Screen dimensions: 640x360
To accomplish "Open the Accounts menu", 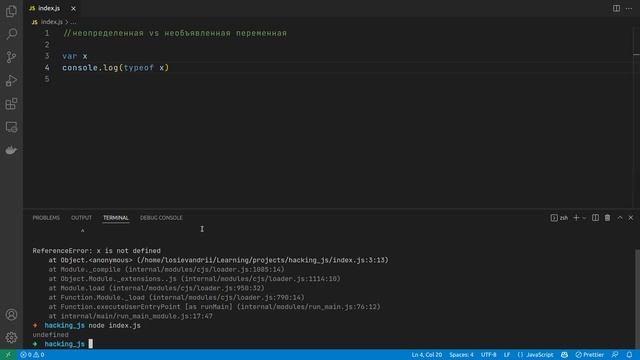I will tap(11, 315).
